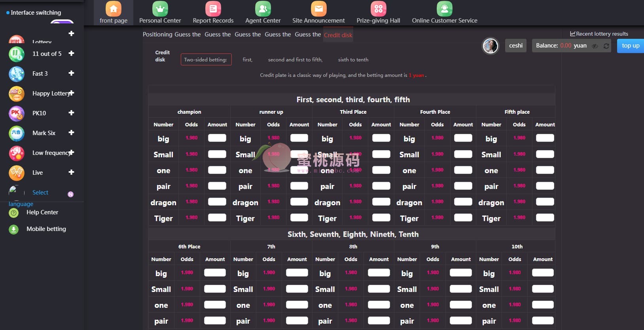This screenshot has width=644, height=330.
Task: Expand the Mark Six category
Action: pos(71,132)
